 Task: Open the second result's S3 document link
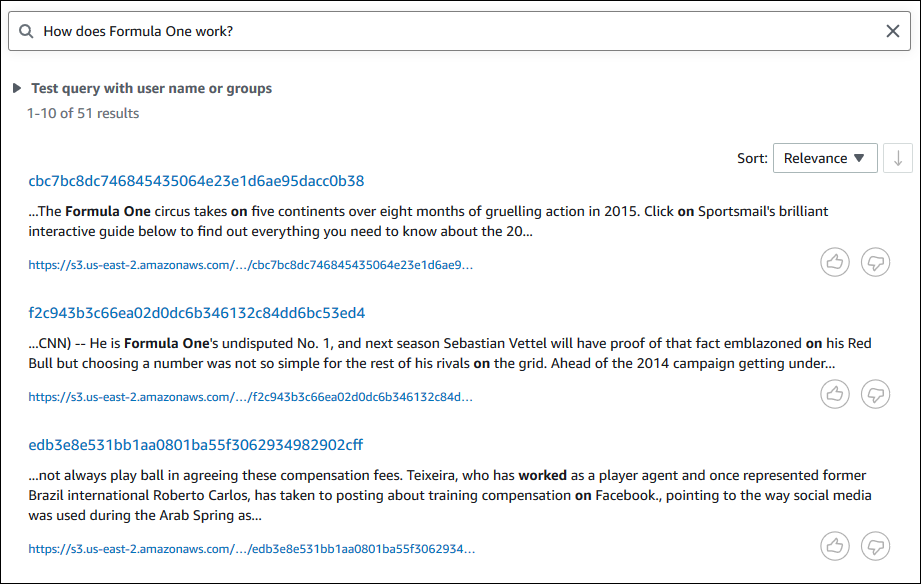coord(250,396)
